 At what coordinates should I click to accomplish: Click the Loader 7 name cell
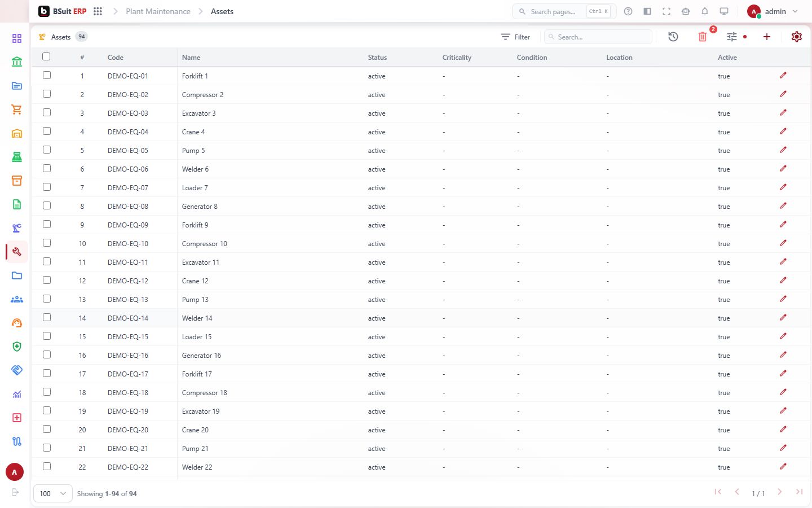click(195, 188)
